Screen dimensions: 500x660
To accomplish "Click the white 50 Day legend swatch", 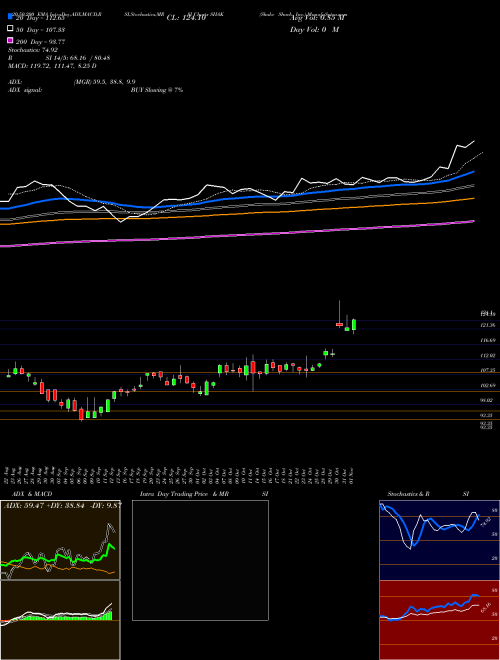I will pyautogui.click(x=10, y=29).
